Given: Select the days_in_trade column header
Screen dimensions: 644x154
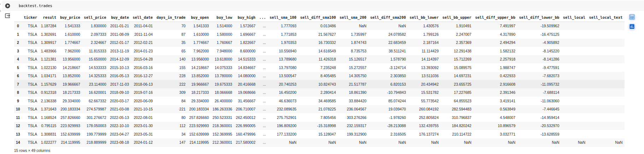Looking at the screenshot, I should (171, 17).
